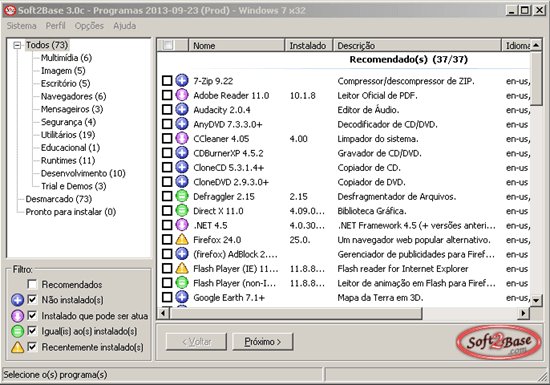
Task: Select the Multimídia (6) category
Action: pos(66,58)
